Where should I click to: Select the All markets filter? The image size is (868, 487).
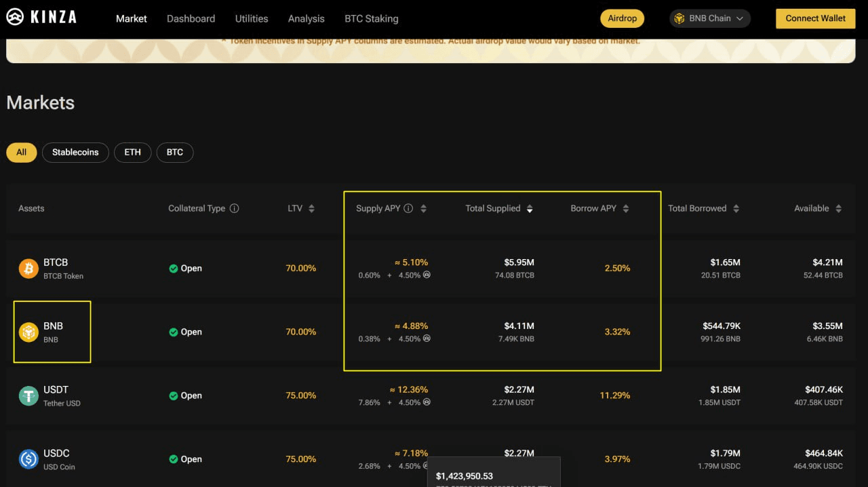coord(21,152)
